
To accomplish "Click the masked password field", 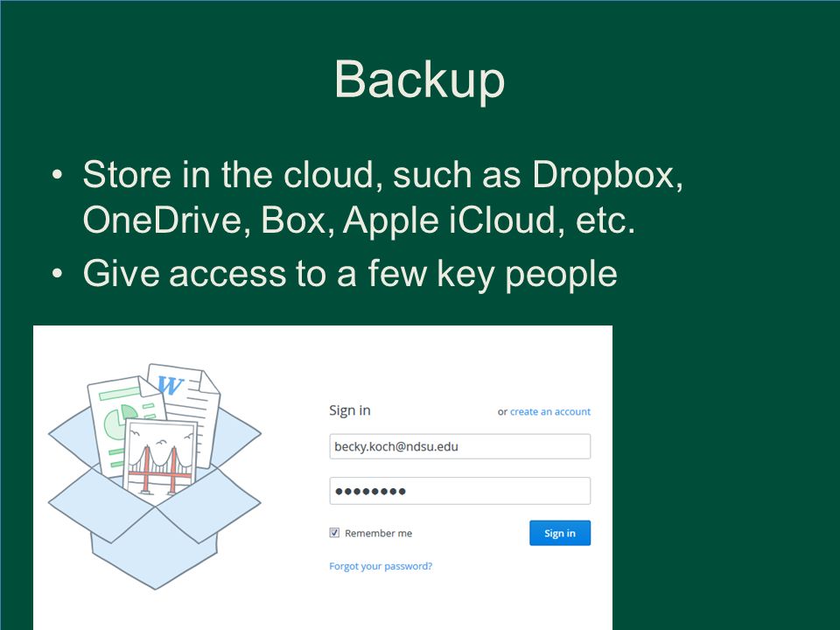I will [x=459, y=491].
